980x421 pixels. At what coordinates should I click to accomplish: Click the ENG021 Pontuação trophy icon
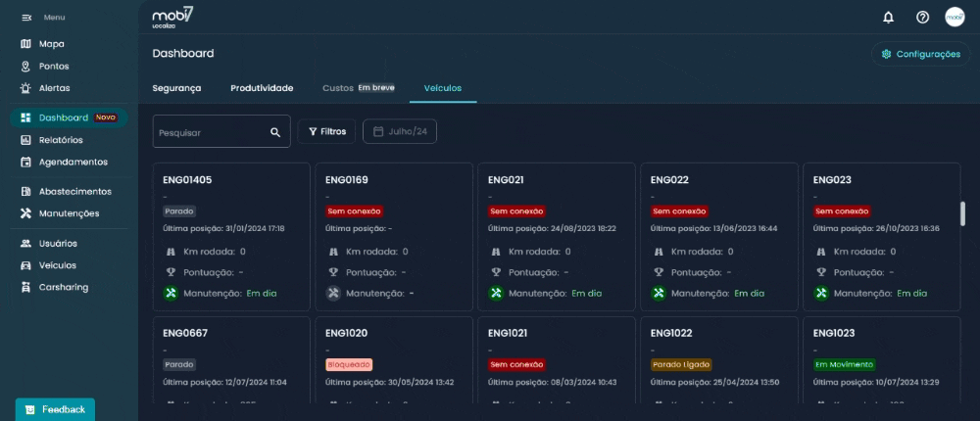point(496,271)
